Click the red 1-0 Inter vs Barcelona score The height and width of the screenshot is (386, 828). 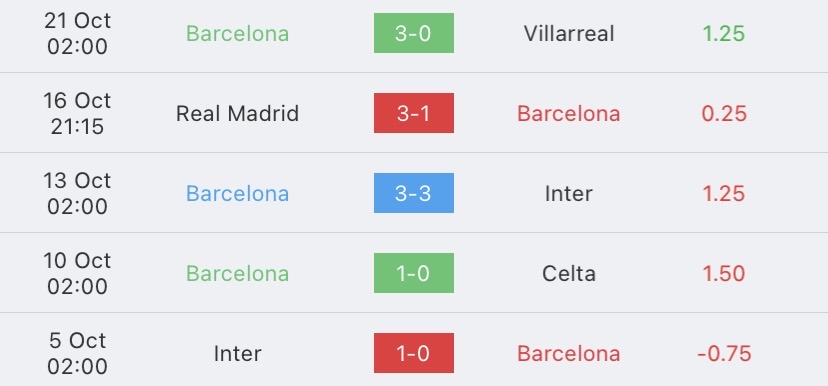413,353
